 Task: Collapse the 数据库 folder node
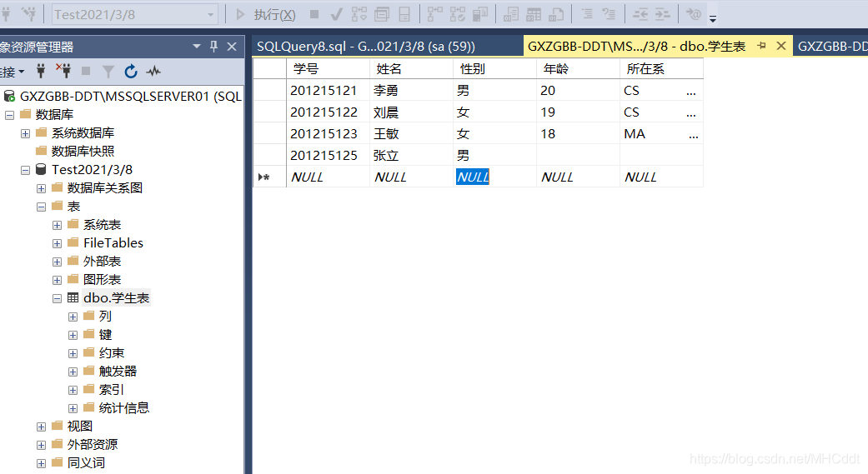tap(9, 115)
